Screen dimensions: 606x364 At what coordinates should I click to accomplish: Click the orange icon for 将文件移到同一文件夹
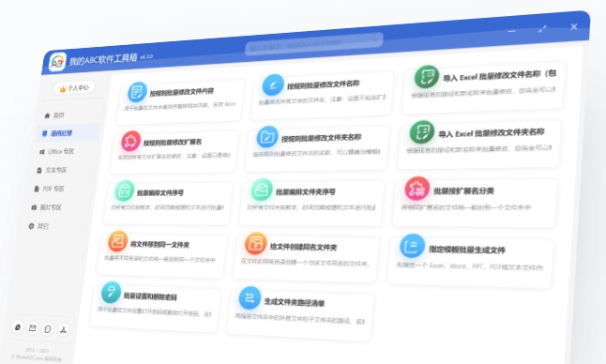(x=118, y=241)
